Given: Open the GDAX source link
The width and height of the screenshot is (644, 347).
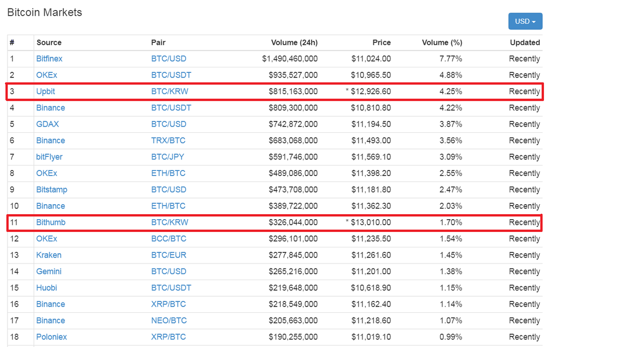Looking at the screenshot, I should (x=47, y=124).
